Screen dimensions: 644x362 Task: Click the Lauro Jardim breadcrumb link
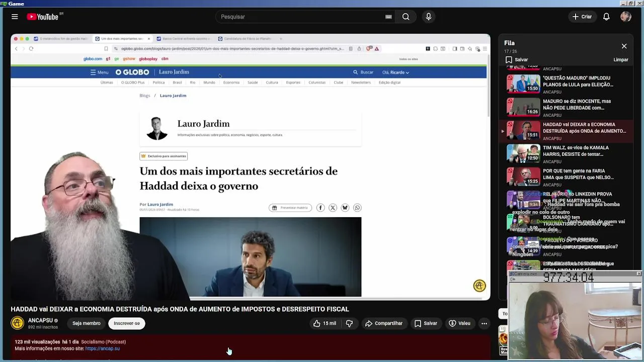point(173,96)
